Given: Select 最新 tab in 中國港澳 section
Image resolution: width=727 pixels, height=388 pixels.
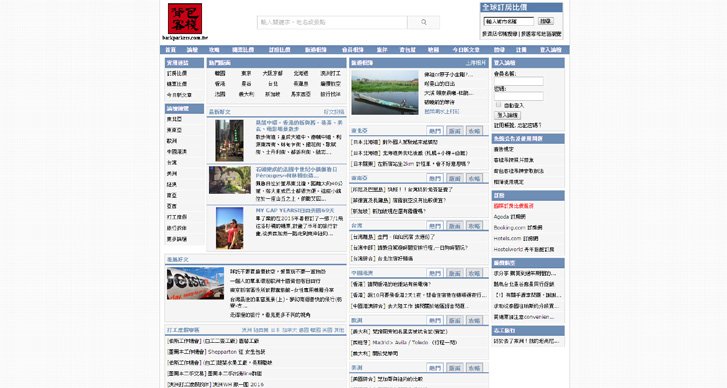Looking at the screenshot, I should (x=454, y=273).
